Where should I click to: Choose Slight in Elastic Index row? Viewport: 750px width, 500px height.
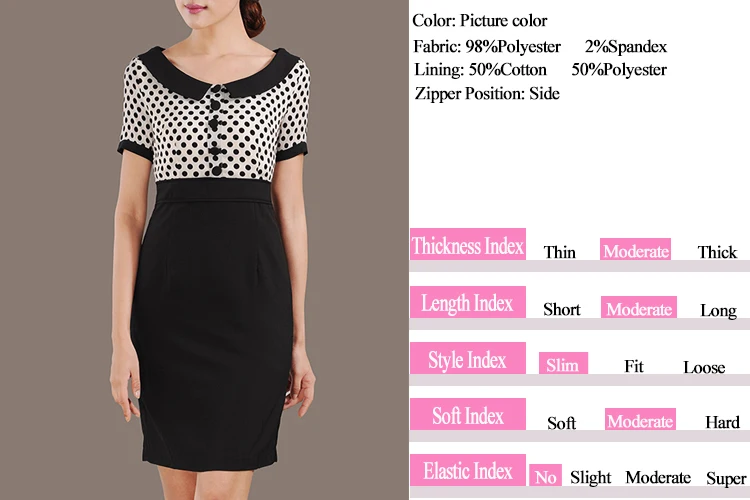click(x=590, y=478)
